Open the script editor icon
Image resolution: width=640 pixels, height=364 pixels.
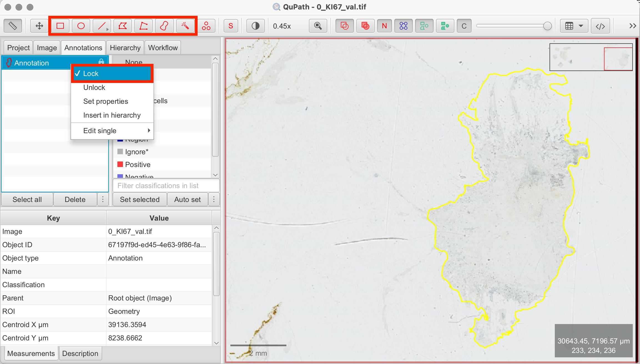click(600, 26)
